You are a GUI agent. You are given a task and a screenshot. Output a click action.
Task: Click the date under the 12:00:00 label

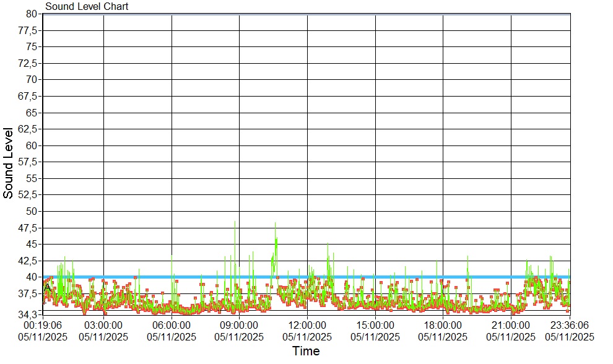[x=307, y=337]
